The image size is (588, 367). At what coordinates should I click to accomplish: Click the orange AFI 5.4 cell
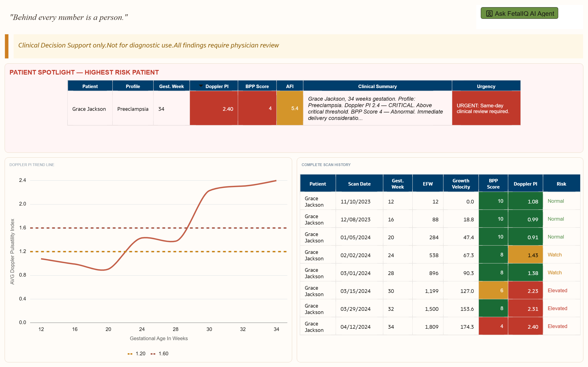pyautogui.click(x=290, y=108)
